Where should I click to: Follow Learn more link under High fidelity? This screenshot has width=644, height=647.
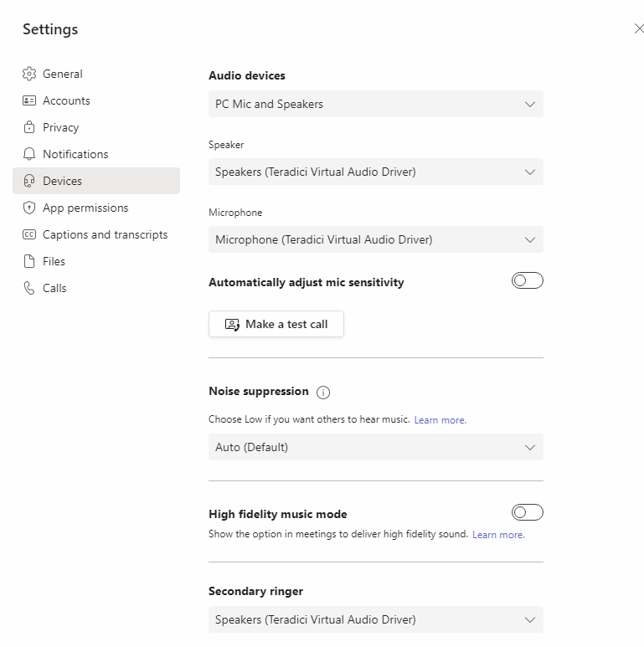(x=498, y=535)
